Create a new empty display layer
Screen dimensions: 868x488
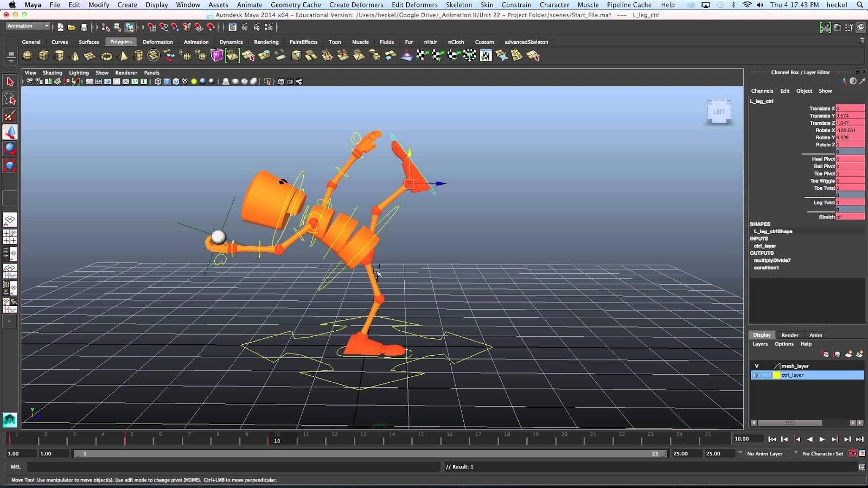pyautogui.click(x=848, y=354)
